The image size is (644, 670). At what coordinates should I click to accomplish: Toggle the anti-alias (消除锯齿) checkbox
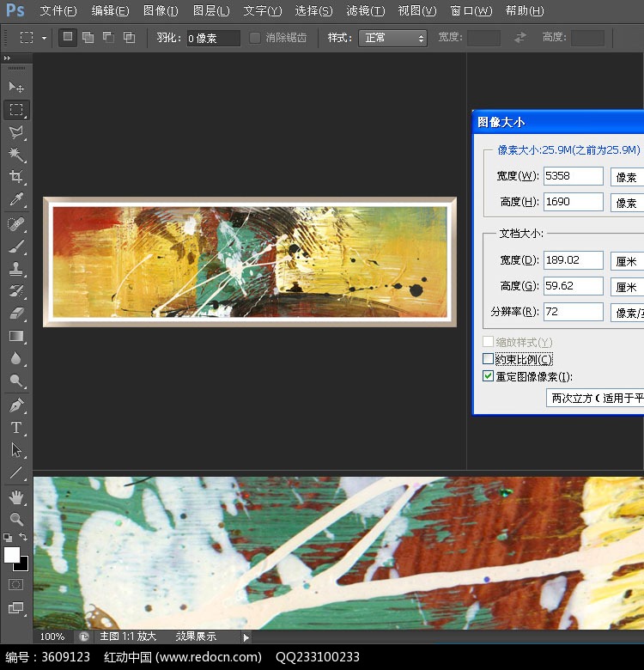pos(254,38)
